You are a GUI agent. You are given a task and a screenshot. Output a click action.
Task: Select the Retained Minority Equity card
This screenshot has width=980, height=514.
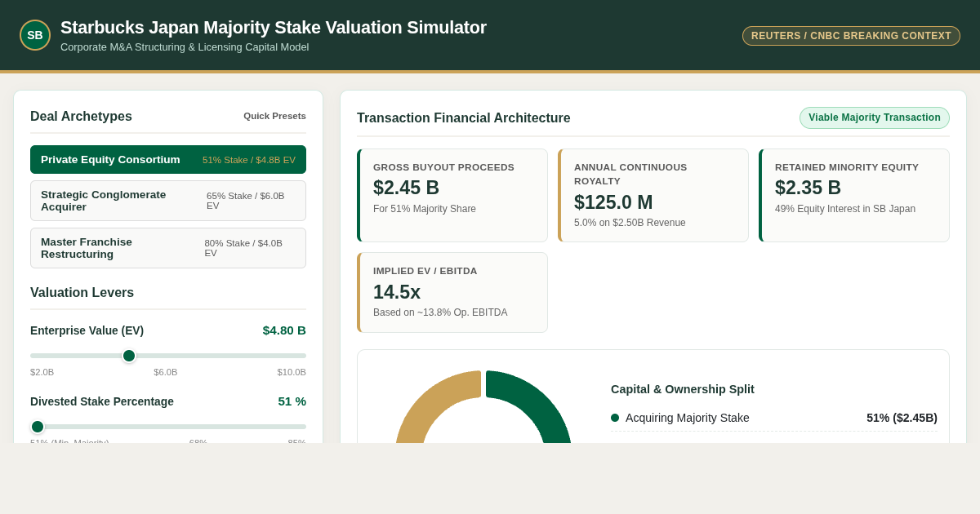point(854,195)
